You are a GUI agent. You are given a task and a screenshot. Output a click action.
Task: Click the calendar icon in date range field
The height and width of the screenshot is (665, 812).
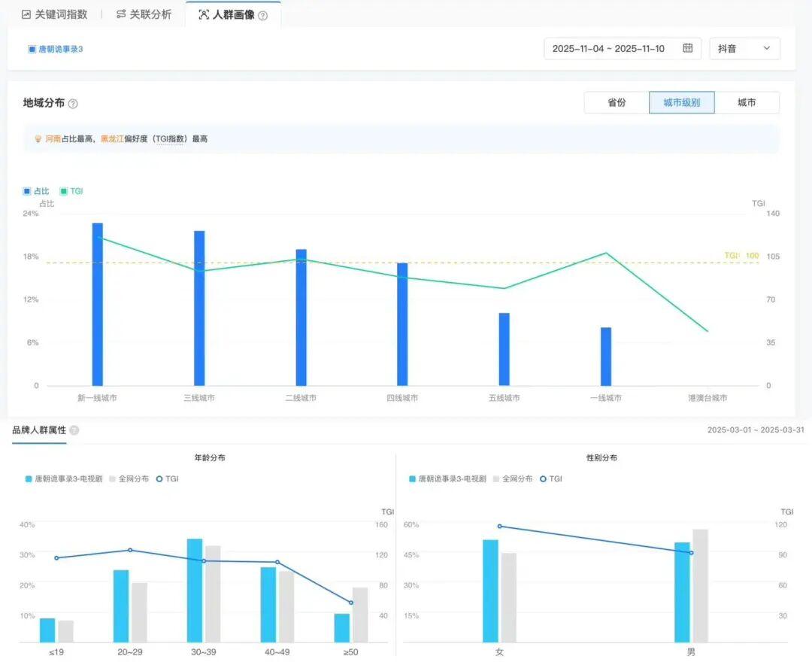[x=687, y=48]
